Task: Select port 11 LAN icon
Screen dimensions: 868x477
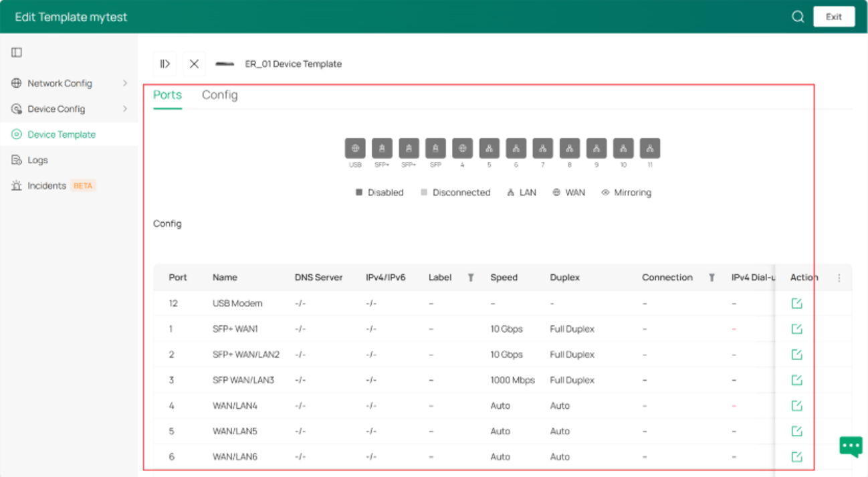Action: click(650, 149)
